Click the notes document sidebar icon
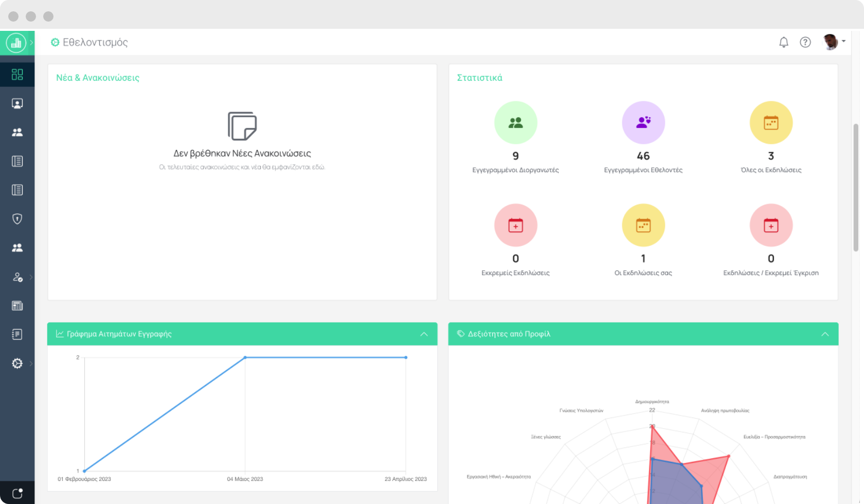Screen dimensions: 864x504 (17, 335)
